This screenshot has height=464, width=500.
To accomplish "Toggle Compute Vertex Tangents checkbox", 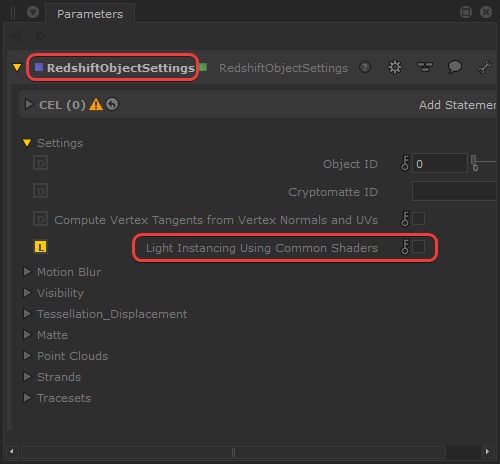I will (x=419, y=219).
